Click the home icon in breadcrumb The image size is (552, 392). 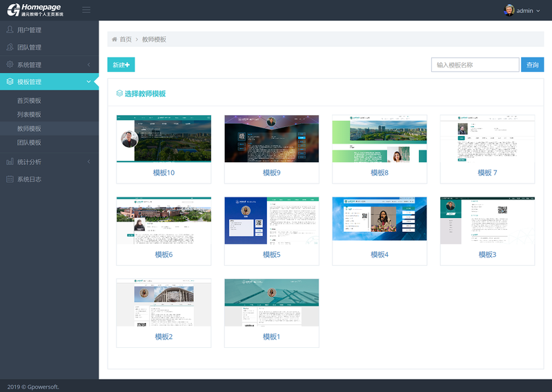click(115, 39)
